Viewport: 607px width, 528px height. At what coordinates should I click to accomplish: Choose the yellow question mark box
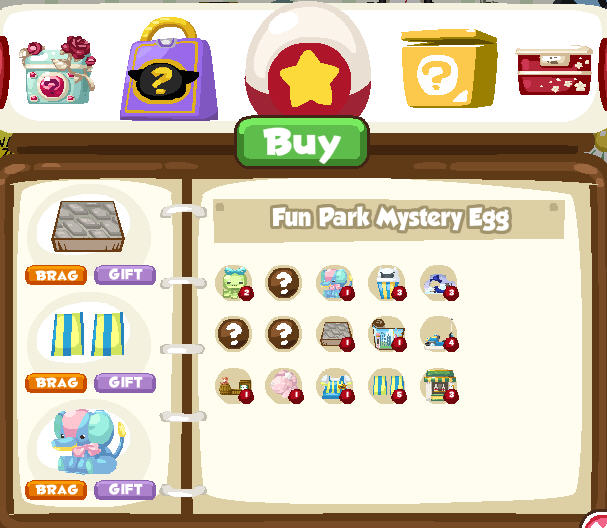tap(449, 68)
